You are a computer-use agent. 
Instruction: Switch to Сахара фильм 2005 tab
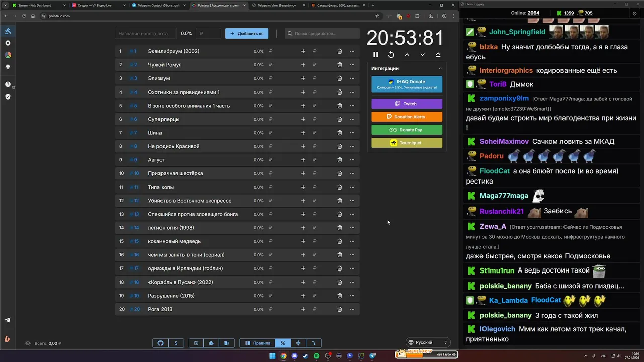pos(338,5)
